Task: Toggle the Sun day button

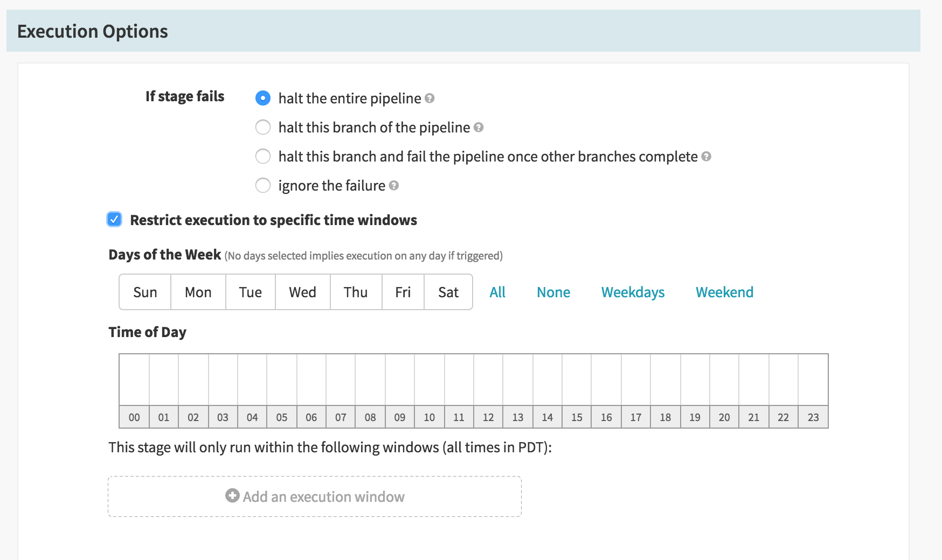Action: [145, 292]
